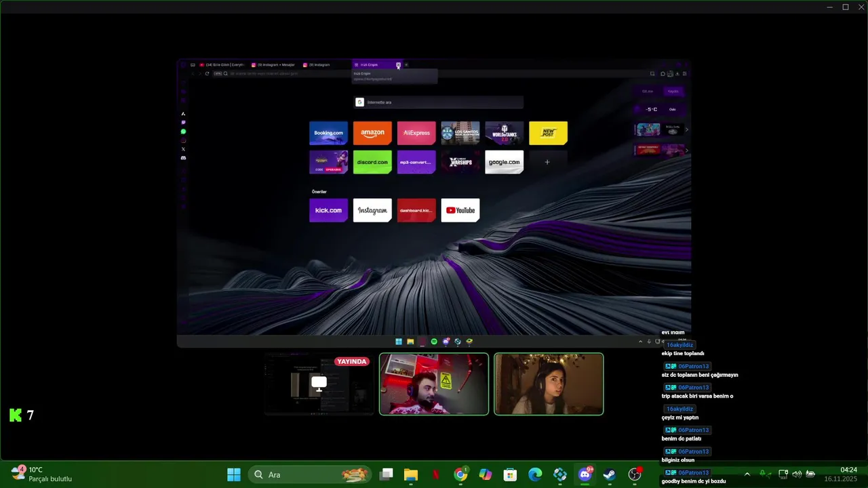
Task: Open File Explorer from the taskbar
Action: 411,474
